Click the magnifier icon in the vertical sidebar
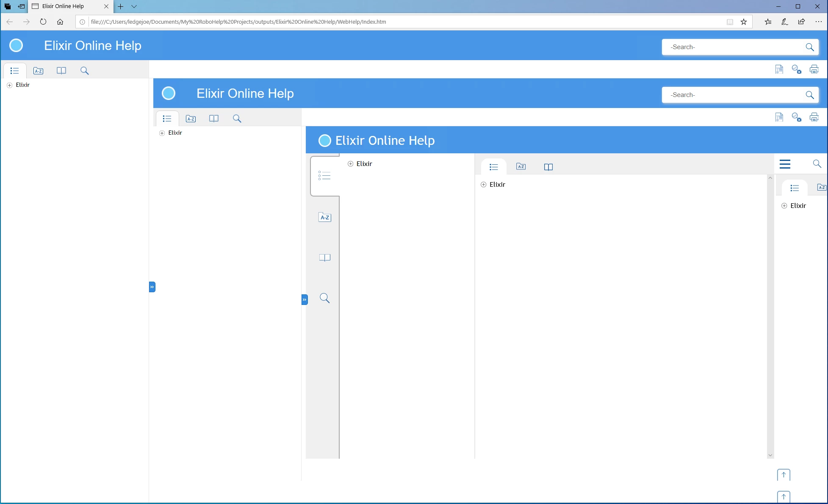The height and width of the screenshot is (504, 828). point(324,298)
